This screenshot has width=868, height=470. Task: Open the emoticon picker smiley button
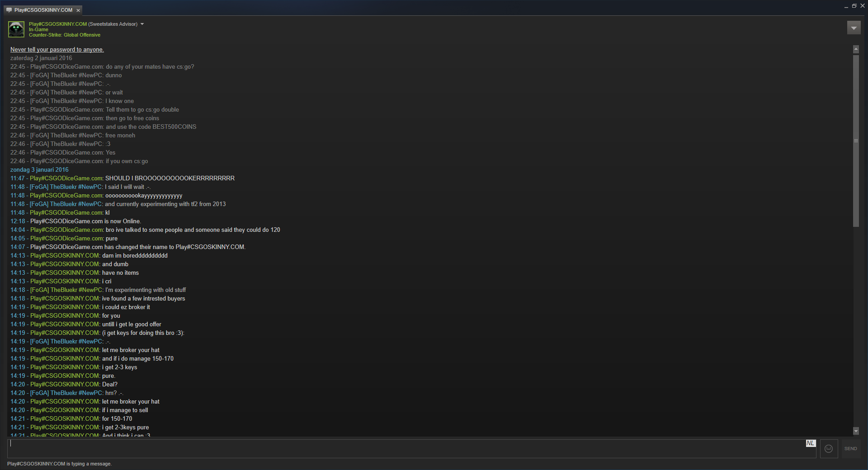(x=829, y=449)
